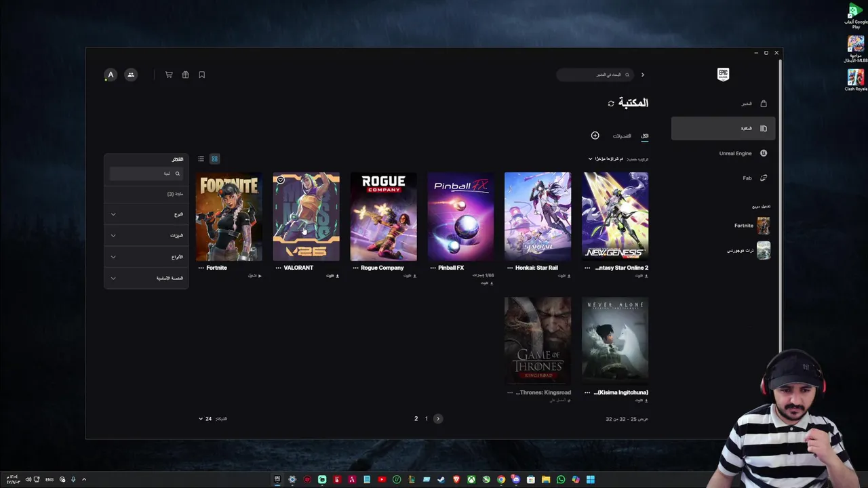Screen dimensions: 868x488
Task: Open the friends list icon
Action: pos(131,75)
